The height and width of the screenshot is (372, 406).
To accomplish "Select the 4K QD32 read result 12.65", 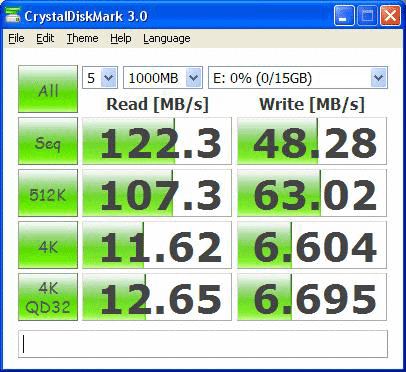I will point(157,297).
